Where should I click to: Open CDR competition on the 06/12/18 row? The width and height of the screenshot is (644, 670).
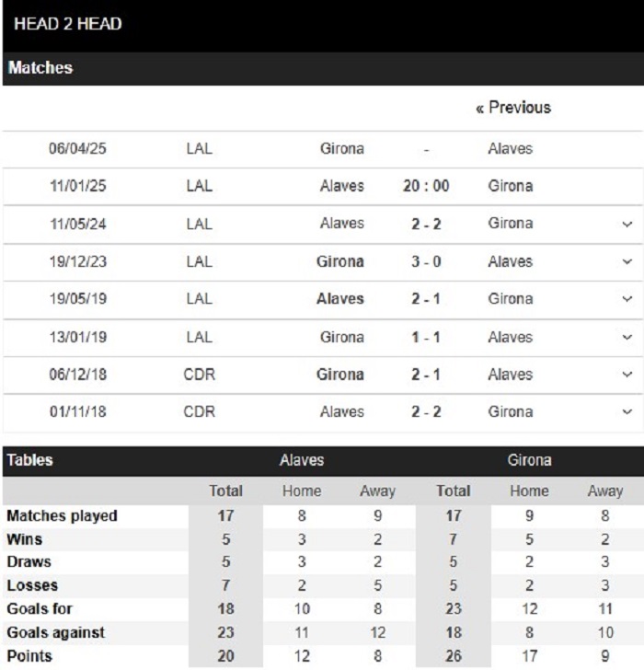pyautogui.click(x=199, y=375)
